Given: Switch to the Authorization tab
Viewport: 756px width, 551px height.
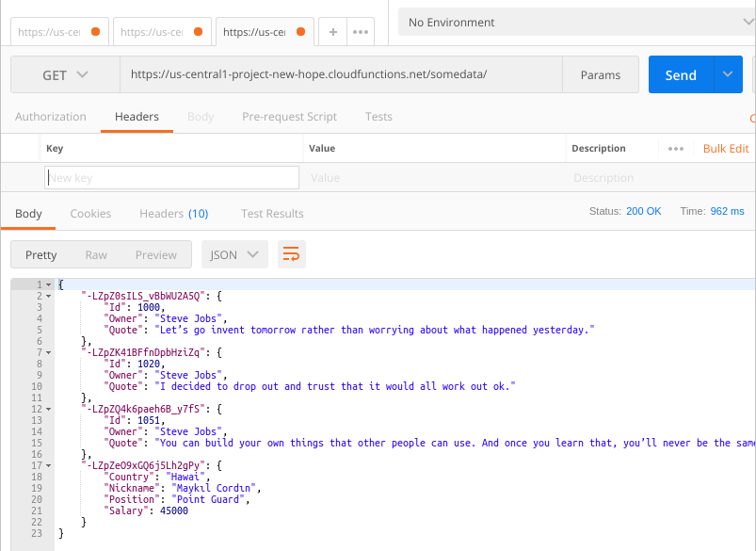Looking at the screenshot, I should [51, 117].
